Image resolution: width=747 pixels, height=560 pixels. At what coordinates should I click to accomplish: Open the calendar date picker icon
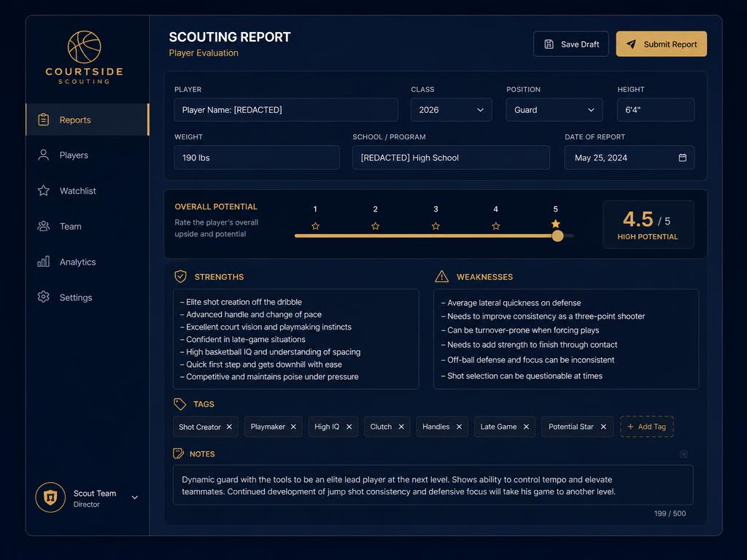point(682,157)
